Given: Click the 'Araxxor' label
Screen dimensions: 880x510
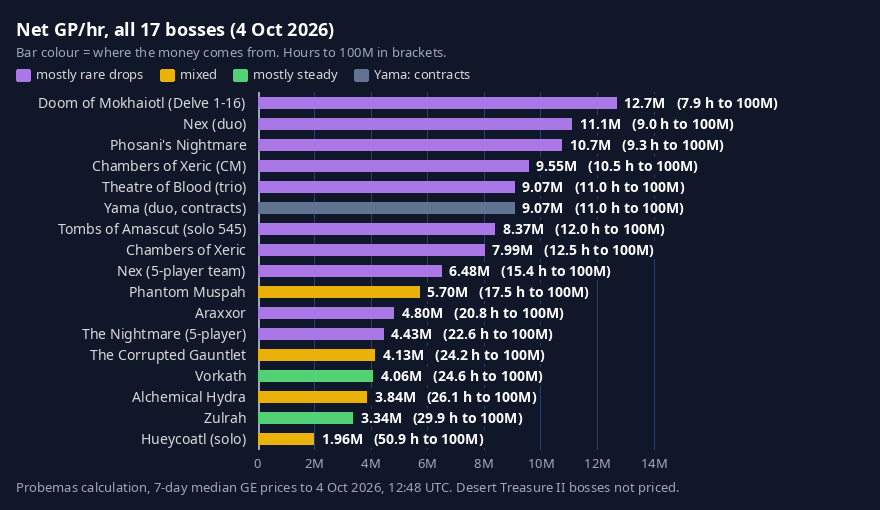Looking at the screenshot, I should (x=221, y=313).
